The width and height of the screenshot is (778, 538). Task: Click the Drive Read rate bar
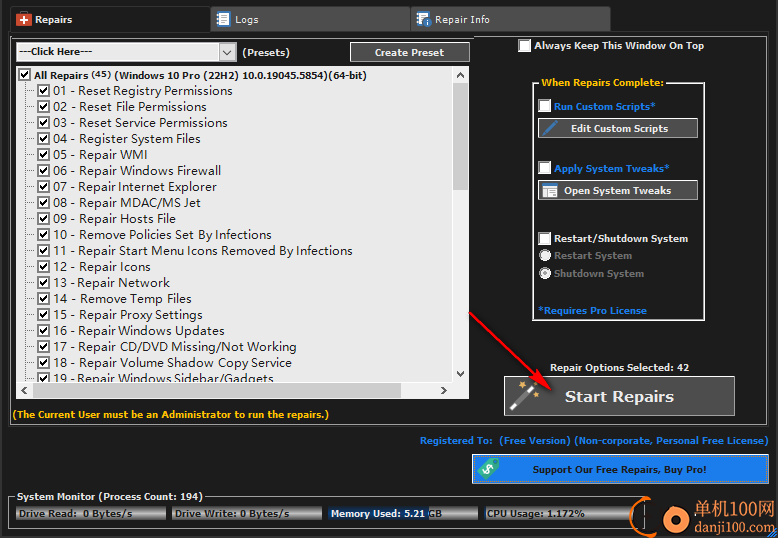click(91, 514)
